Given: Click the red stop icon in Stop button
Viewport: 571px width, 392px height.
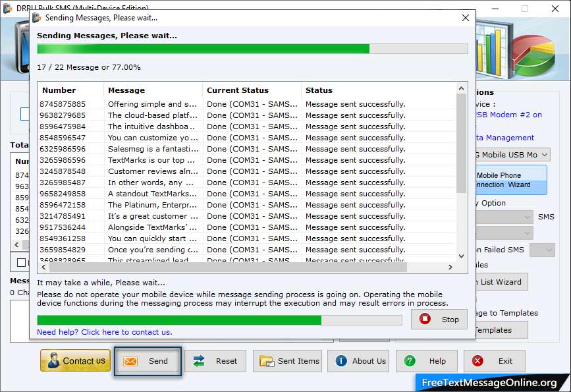Looking at the screenshot, I should 425,319.
